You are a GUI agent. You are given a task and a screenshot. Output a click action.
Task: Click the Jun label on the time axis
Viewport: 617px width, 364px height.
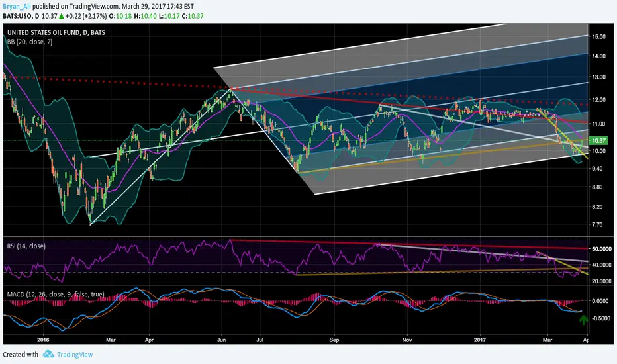tap(222, 340)
